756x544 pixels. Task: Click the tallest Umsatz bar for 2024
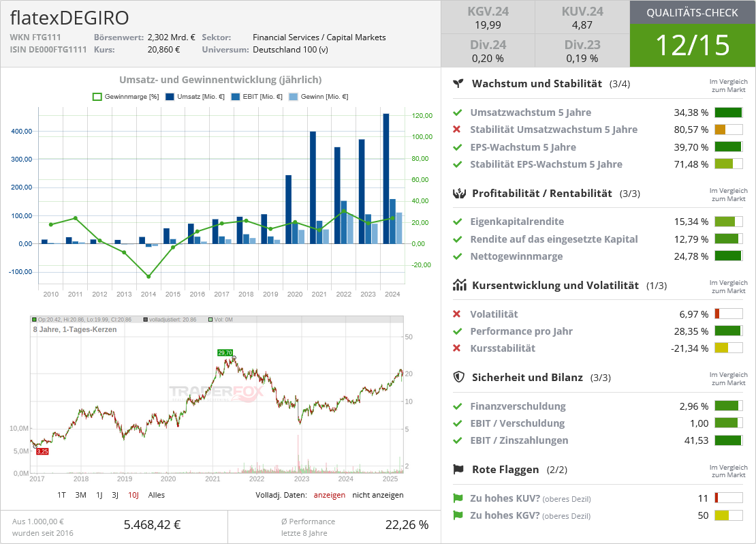[x=386, y=179]
